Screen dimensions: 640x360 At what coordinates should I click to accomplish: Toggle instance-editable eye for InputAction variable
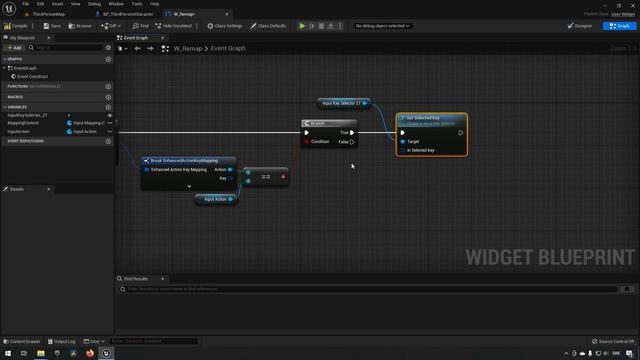pyautogui.click(x=110, y=131)
